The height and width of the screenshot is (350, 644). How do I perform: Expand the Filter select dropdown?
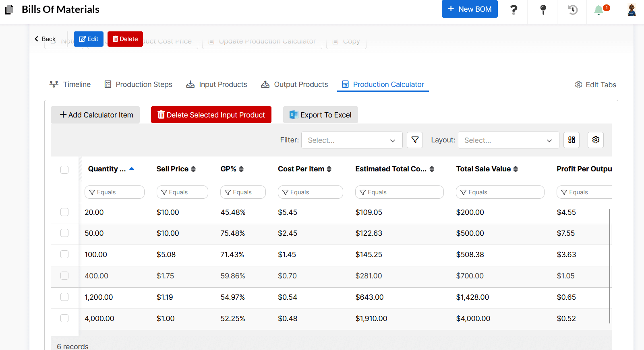[x=352, y=140]
